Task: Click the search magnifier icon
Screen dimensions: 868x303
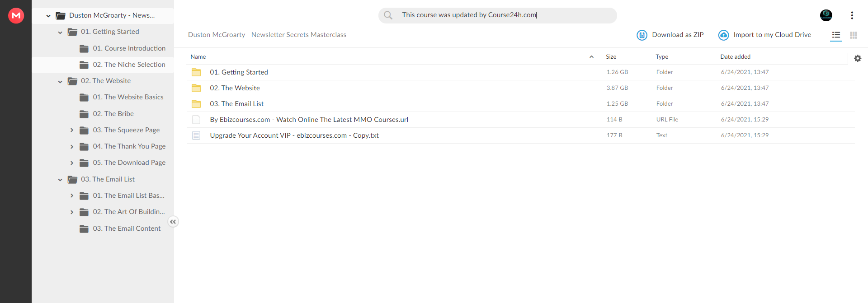Action: [x=388, y=15]
